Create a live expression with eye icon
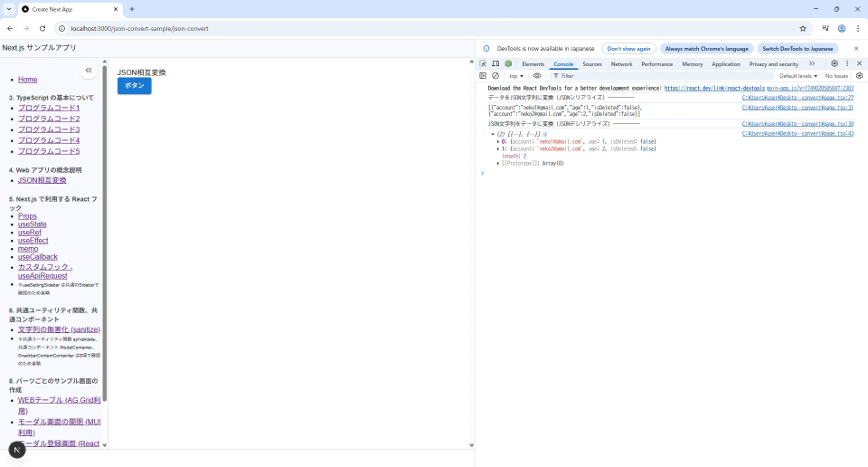This screenshot has height=467, width=868. tap(537, 76)
